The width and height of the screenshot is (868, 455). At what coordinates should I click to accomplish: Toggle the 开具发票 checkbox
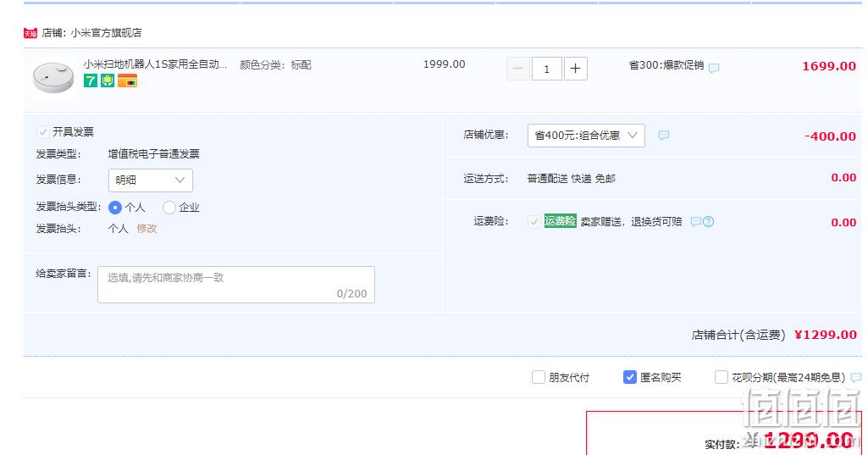(42, 132)
